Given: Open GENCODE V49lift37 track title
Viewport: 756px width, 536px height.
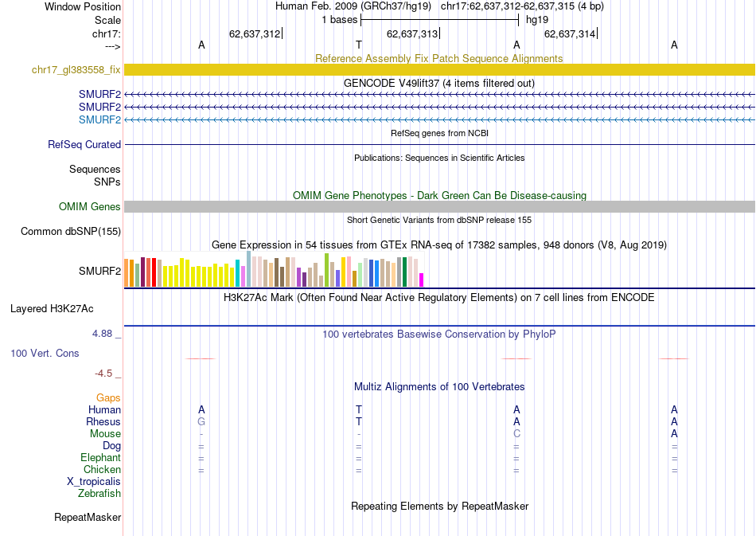Looking at the screenshot, I should point(439,83).
